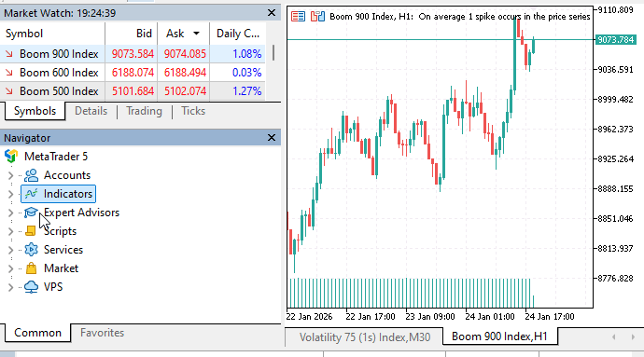Click the chart tabs scroll-right arrow
The image size is (644, 357).
tap(633, 336)
